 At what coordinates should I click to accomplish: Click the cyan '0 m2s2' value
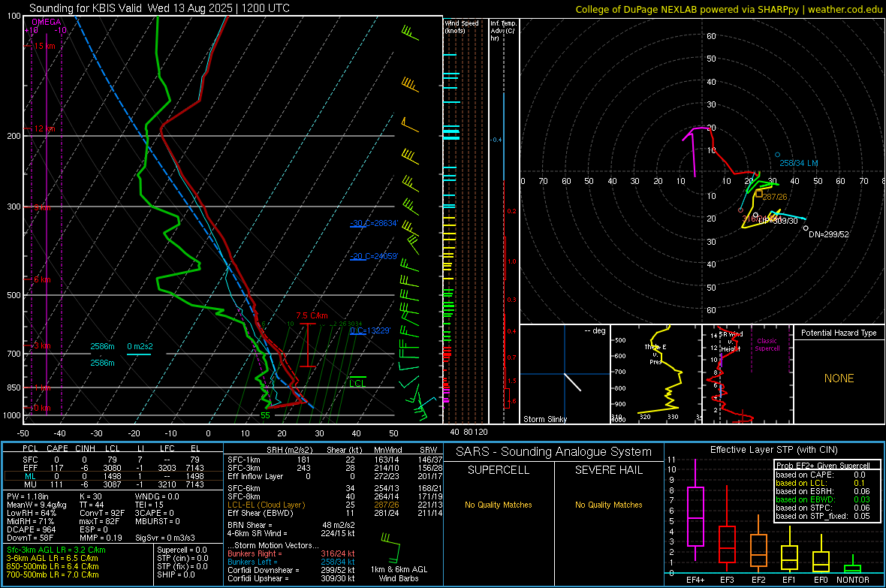point(140,346)
